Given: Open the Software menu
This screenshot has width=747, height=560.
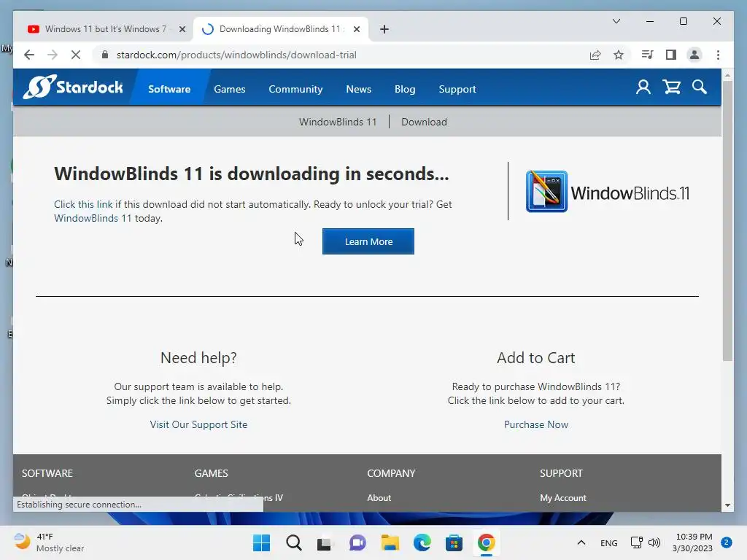Looking at the screenshot, I should (x=169, y=89).
